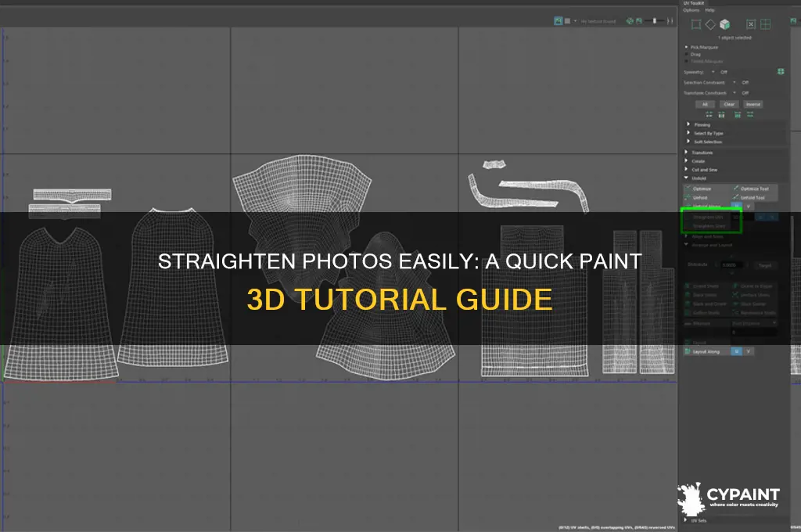
Task: Select the UV edge selection mode icon
Action: 695,24
